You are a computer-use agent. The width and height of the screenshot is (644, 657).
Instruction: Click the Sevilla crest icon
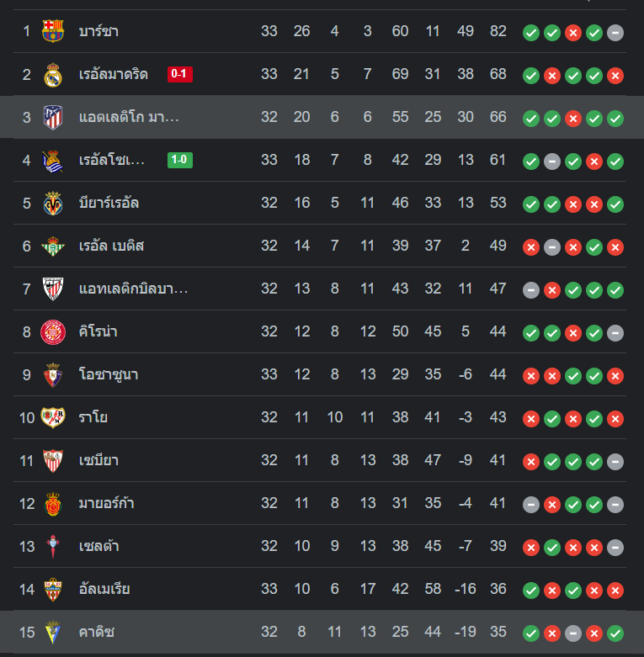(x=53, y=461)
